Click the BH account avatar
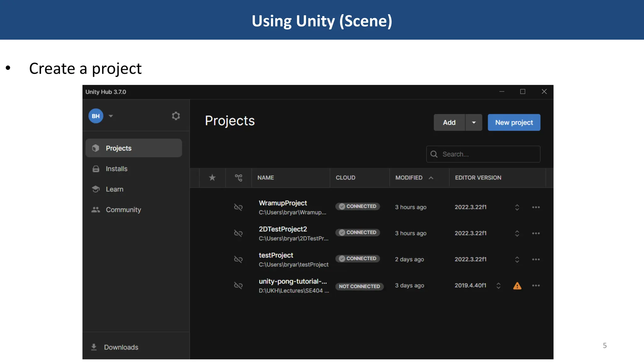 (x=96, y=116)
